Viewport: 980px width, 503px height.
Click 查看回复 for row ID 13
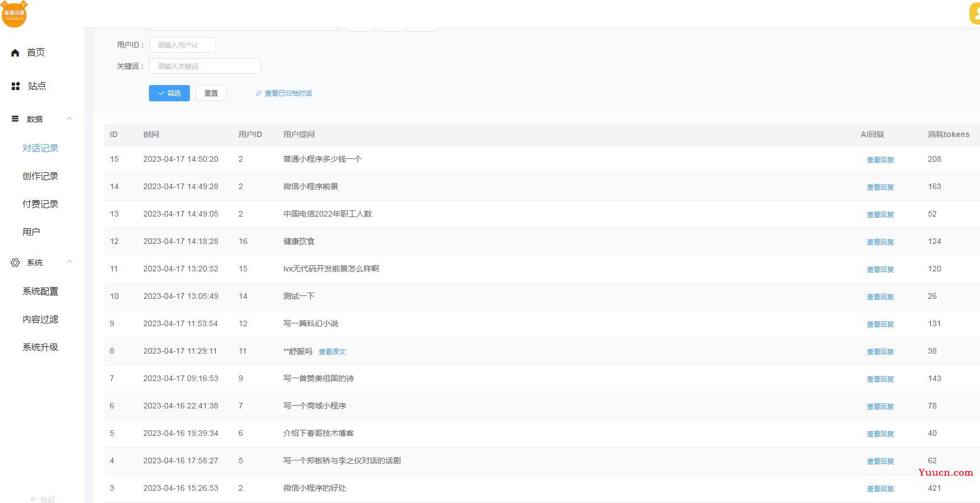880,215
